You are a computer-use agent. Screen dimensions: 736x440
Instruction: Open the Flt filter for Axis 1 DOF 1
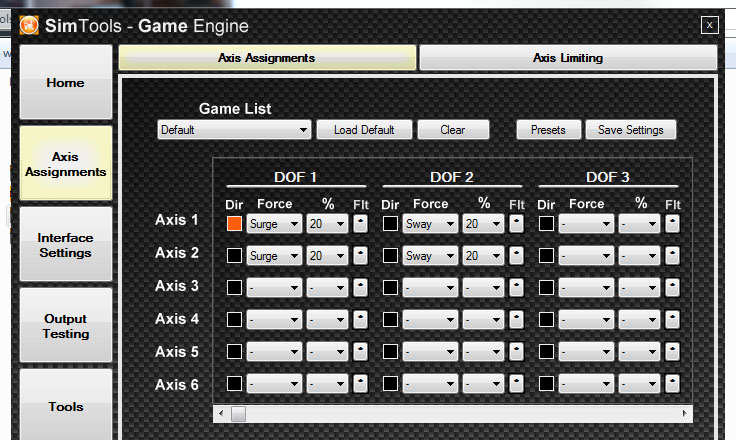[360, 224]
